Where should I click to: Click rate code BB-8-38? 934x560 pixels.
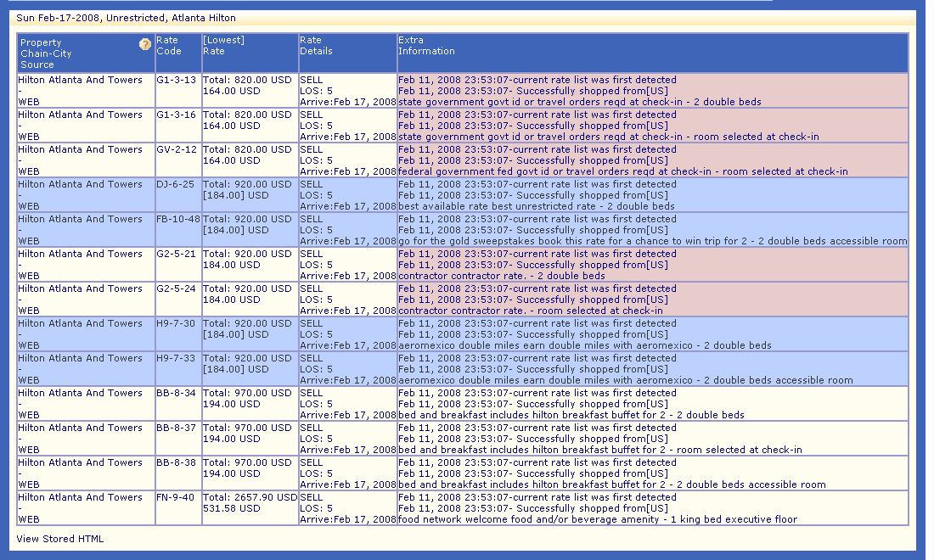(x=177, y=463)
